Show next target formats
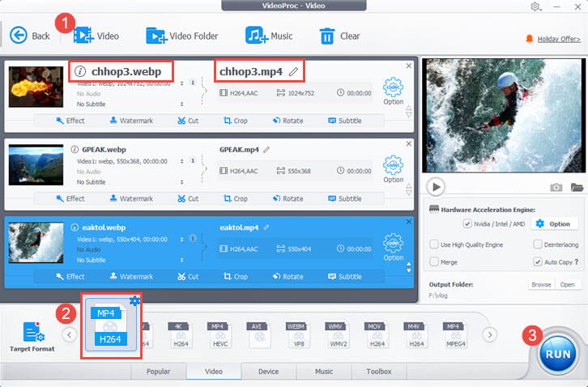The image size is (588, 387). click(490, 334)
